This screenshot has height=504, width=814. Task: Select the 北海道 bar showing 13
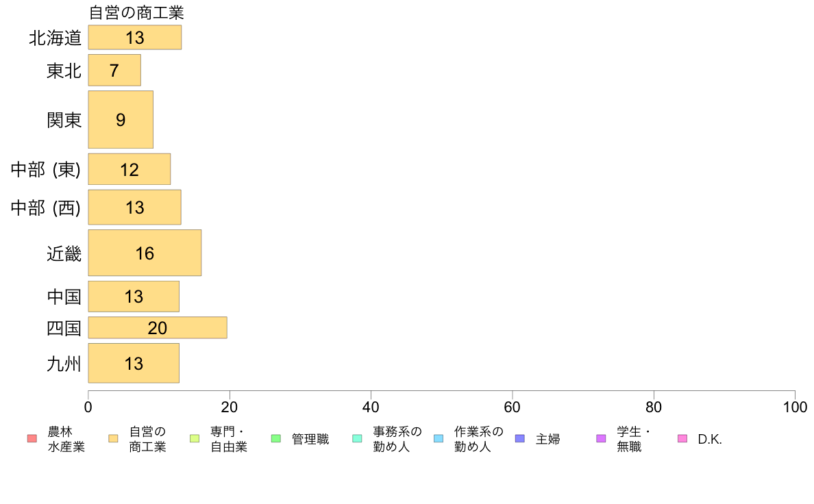pos(135,38)
